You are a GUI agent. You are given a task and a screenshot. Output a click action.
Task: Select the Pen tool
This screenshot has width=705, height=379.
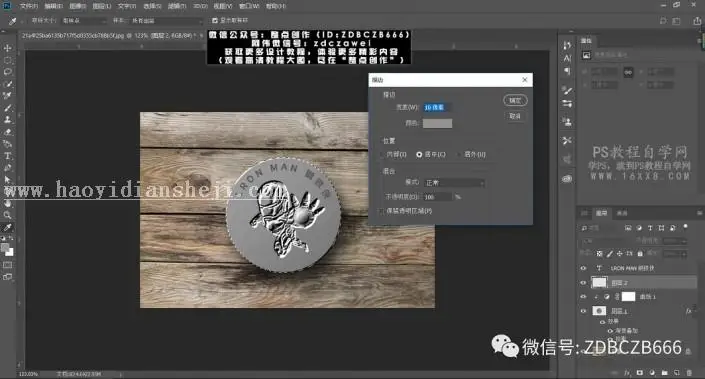click(x=8, y=168)
